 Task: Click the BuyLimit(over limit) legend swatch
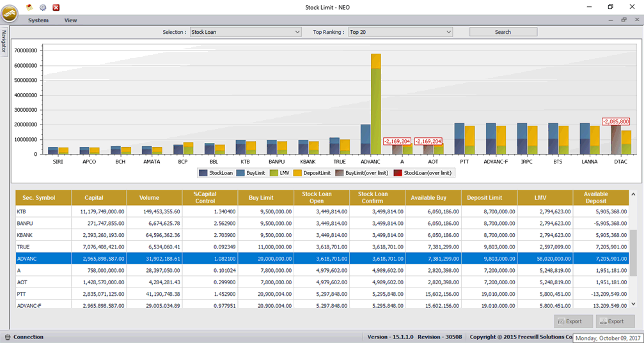pos(339,173)
